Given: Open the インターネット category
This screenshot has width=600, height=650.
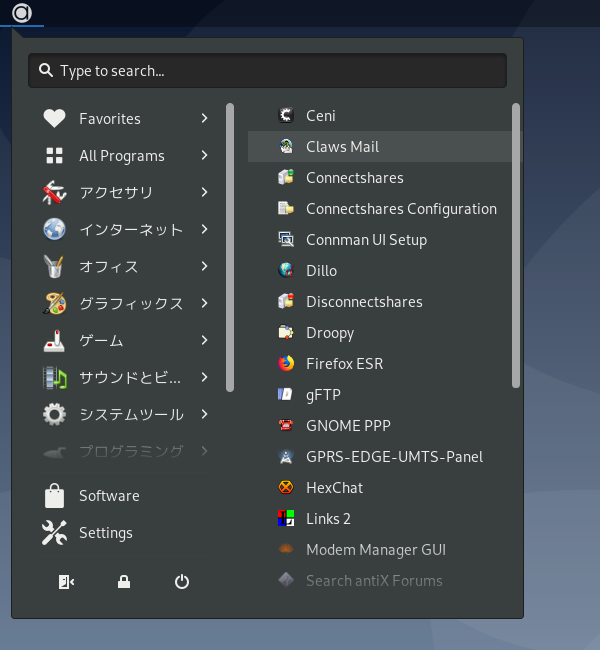Looking at the screenshot, I should (126, 229).
